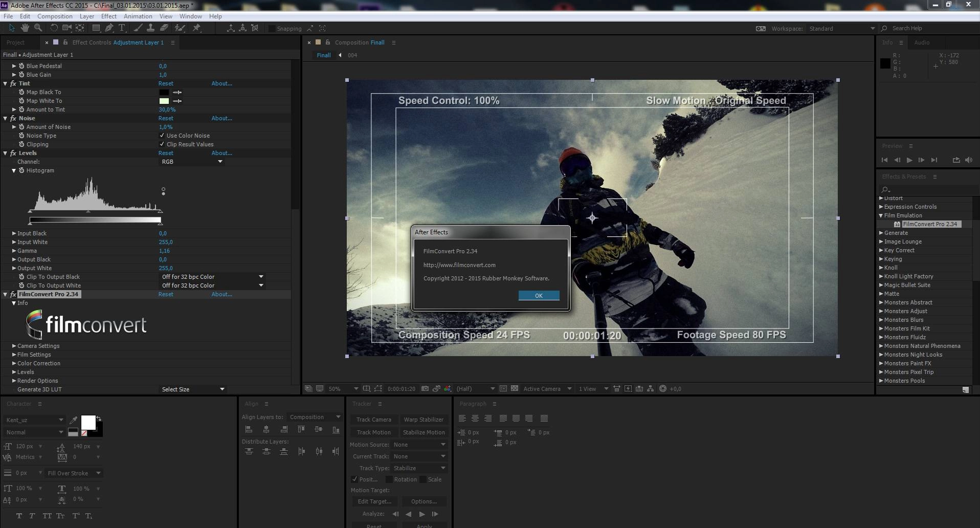Toggle the region of interest icon
Image resolution: width=980 pixels, height=528 pixels.
click(x=503, y=389)
